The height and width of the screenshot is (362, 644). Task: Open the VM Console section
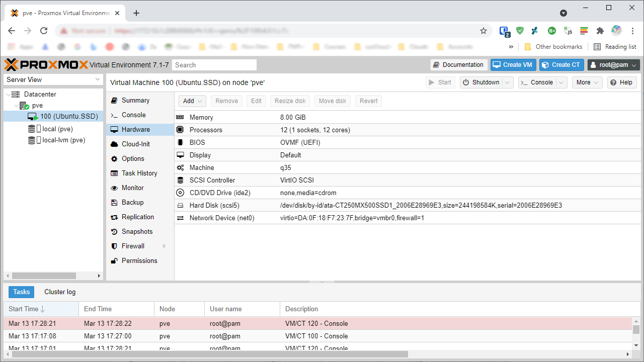140,115
